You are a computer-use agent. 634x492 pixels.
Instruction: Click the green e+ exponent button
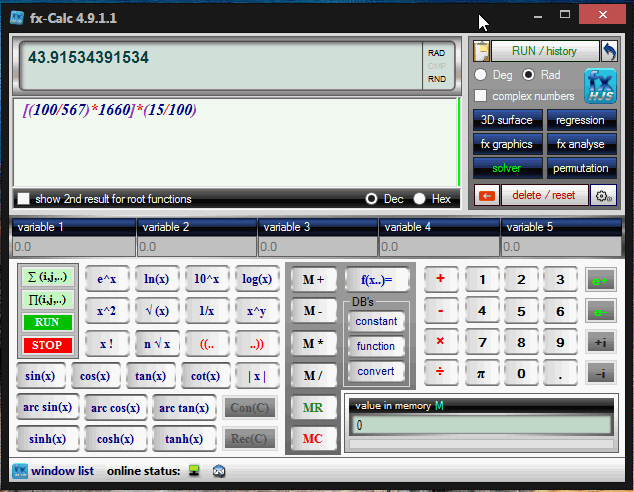600,280
